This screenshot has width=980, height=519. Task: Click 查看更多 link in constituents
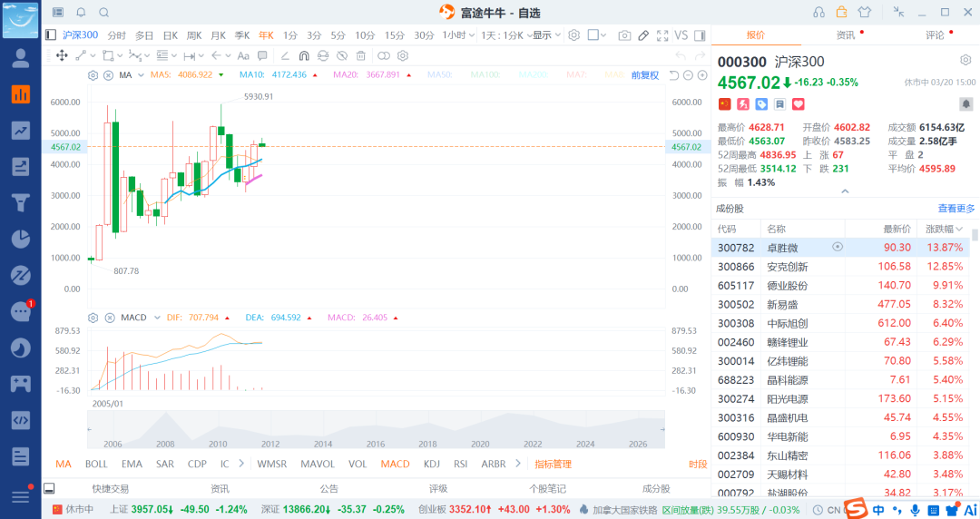coord(956,208)
